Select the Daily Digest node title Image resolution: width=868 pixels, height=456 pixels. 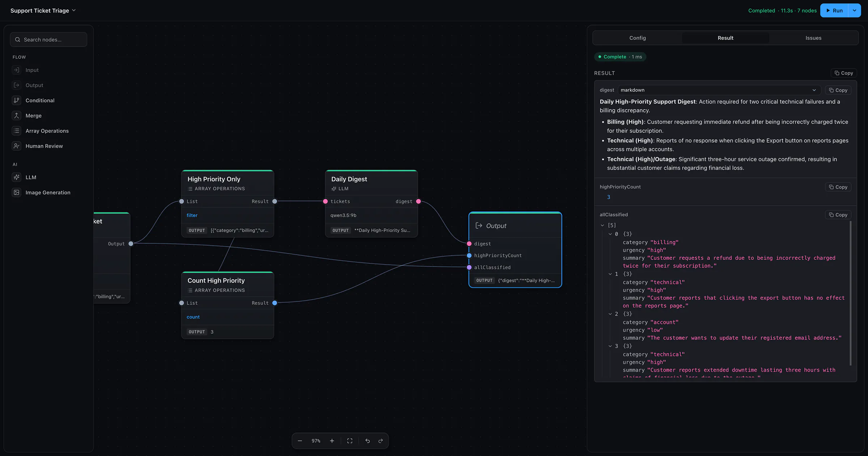pyautogui.click(x=349, y=179)
